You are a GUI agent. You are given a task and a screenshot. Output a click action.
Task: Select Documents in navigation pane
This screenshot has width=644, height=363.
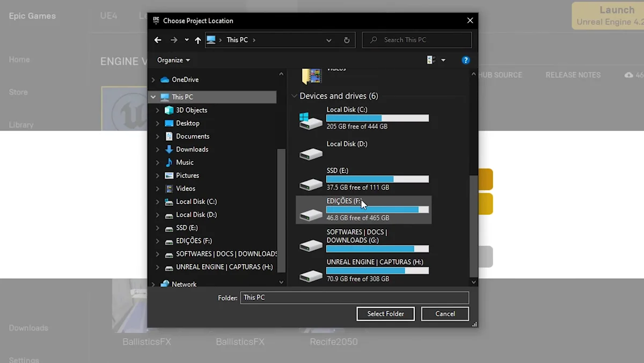(193, 136)
